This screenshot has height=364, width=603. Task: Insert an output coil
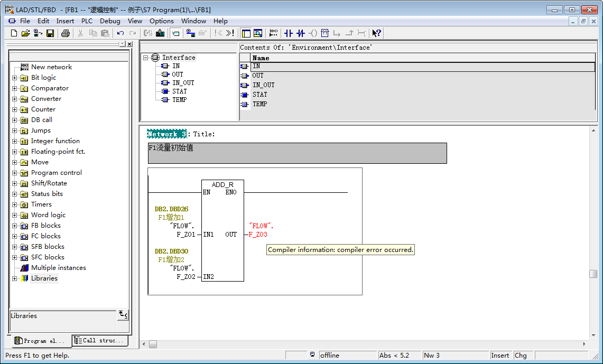point(313,33)
